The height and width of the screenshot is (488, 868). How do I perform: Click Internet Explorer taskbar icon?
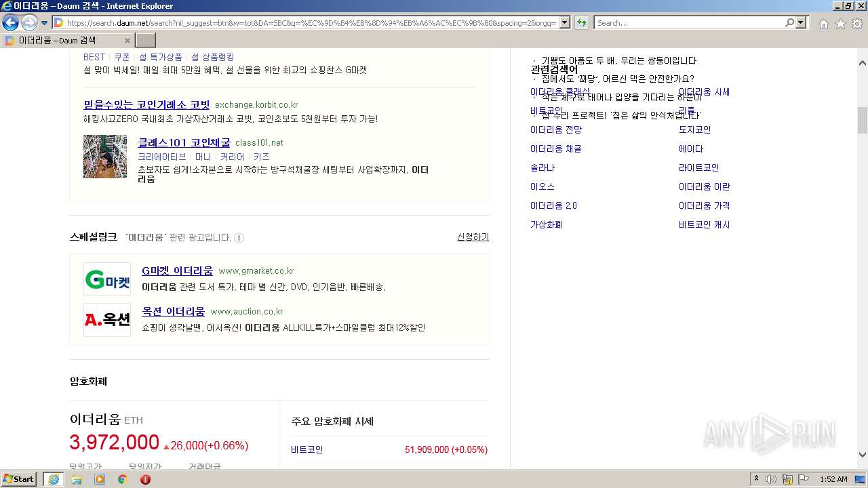(x=54, y=479)
